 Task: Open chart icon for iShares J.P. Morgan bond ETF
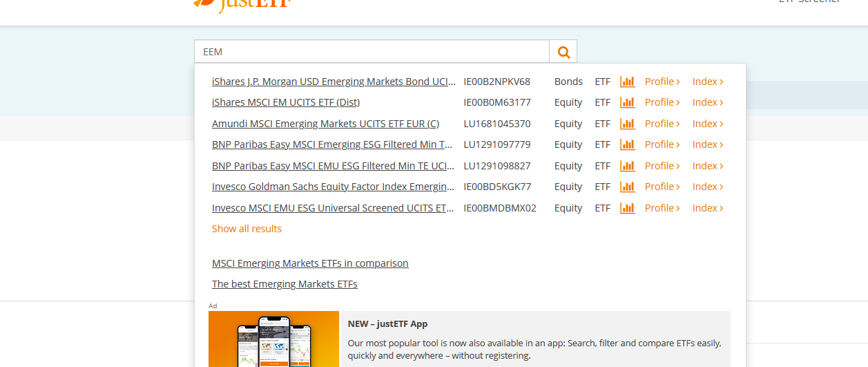(x=627, y=82)
